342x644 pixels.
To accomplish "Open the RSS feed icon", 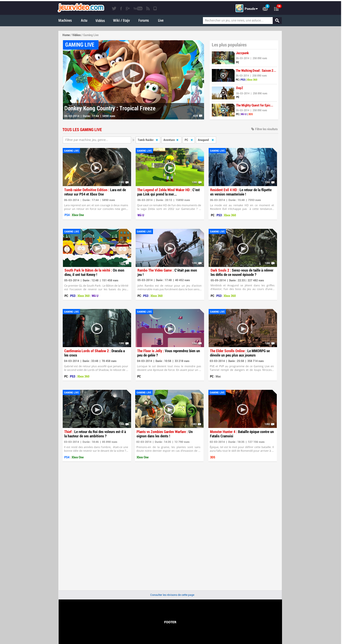I will [148, 8].
